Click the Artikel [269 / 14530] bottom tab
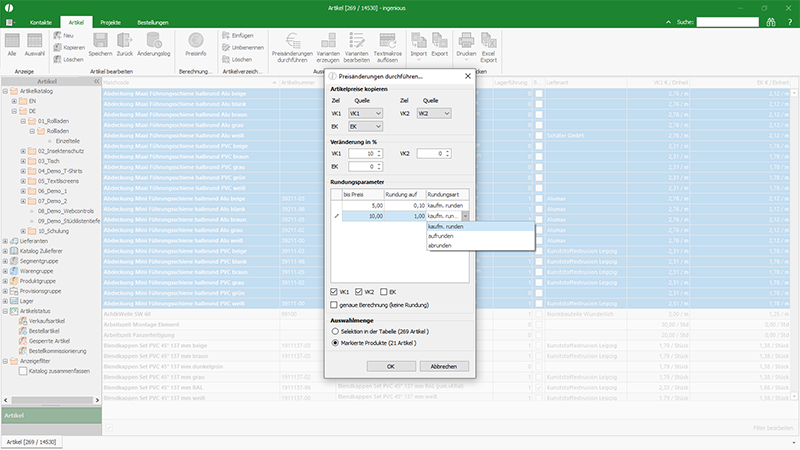The image size is (800, 450). (32, 442)
